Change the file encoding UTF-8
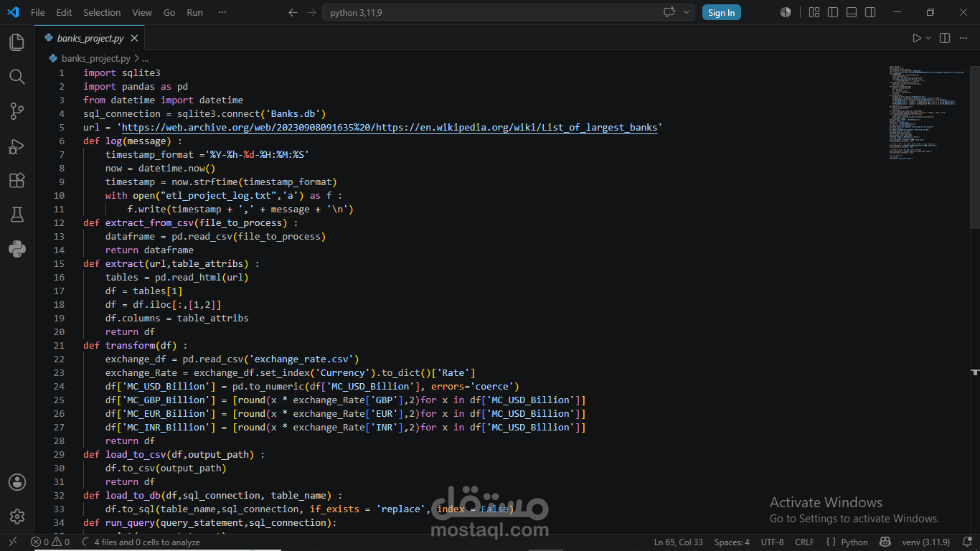The height and width of the screenshot is (551, 980). tap(772, 542)
